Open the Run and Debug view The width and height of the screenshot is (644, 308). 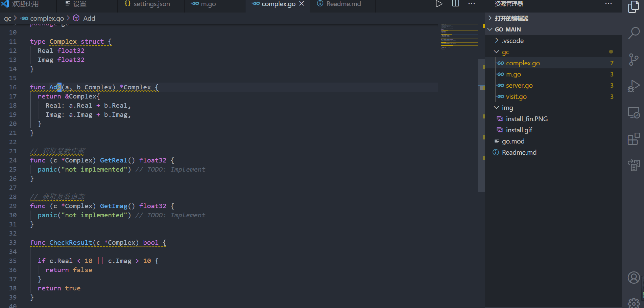pos(634,86)
